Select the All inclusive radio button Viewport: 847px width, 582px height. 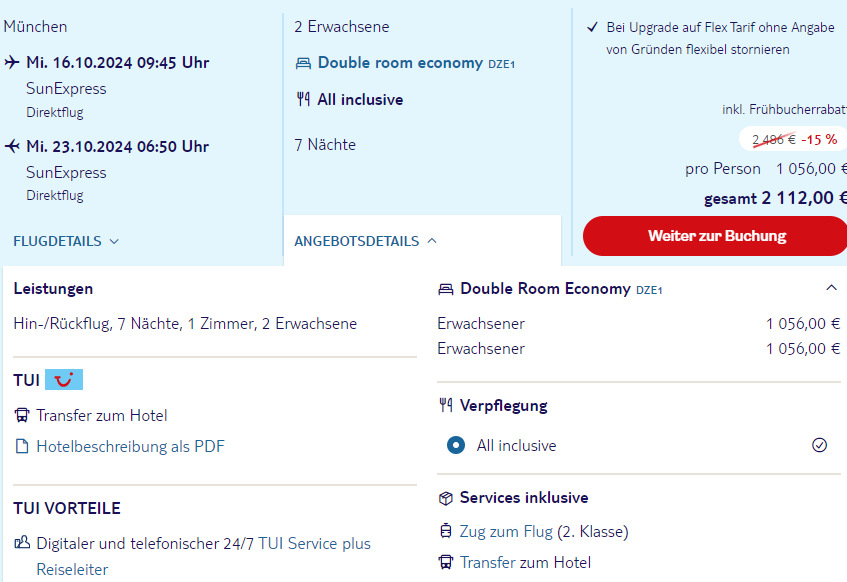(x=456, y=445)
